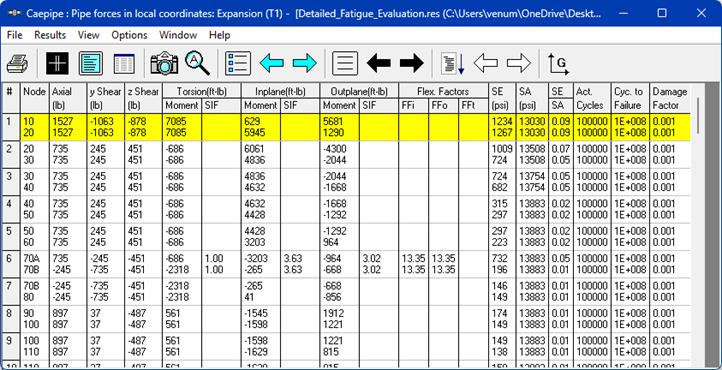Select row 6 node 70A cell
Viewport: 722px width, 370px height.
30,258
